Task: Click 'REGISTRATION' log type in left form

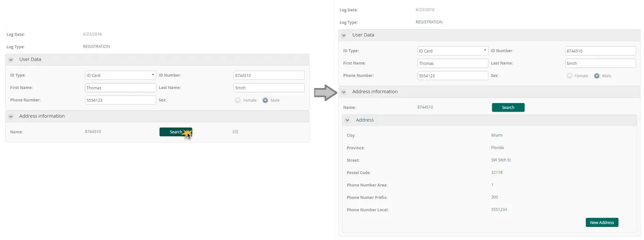Action: pos(97,47)
